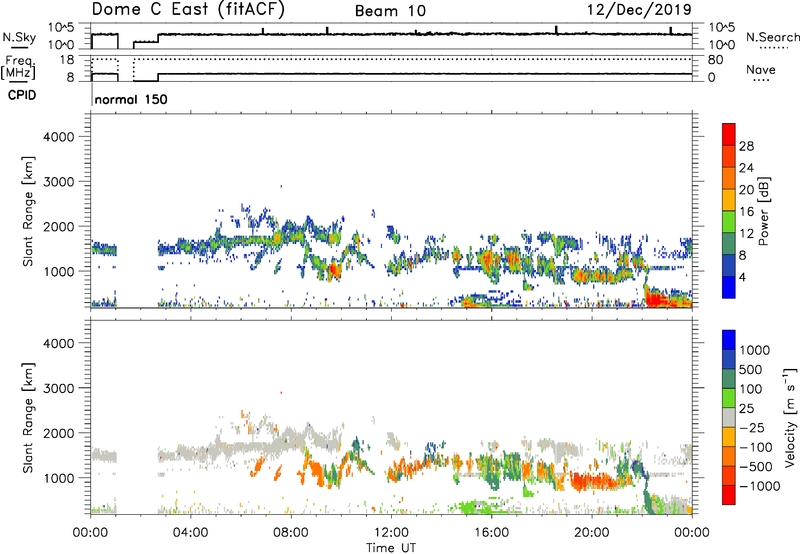The width and height of the screenshot is (800, 554).
Task: Select the "Freq. [MHz]" axis label
Action: click(x=18, y=67)
